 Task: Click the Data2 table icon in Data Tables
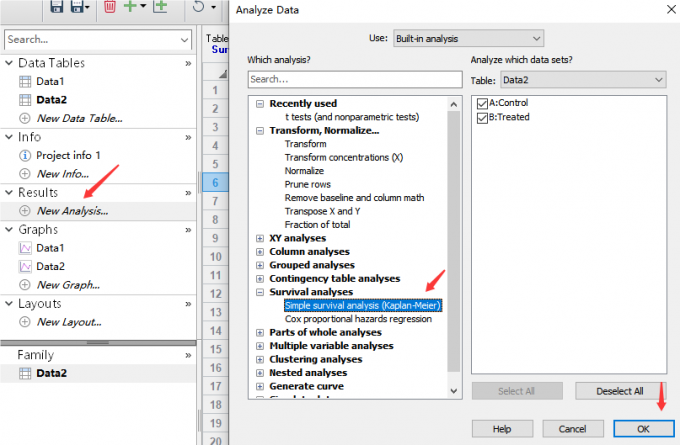click(25, 100)
